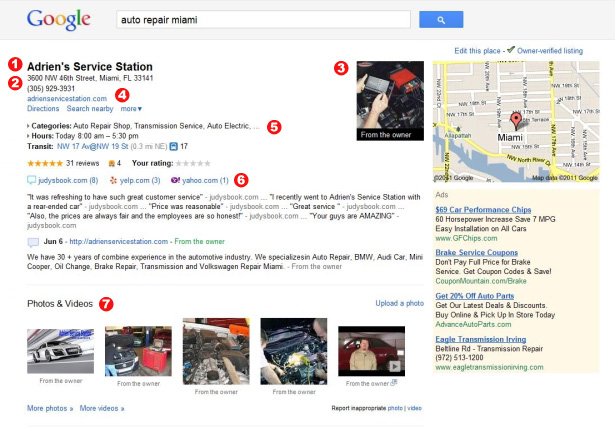Open the 'more' dropdown menu
615x428 pixels.
point(131,109)
